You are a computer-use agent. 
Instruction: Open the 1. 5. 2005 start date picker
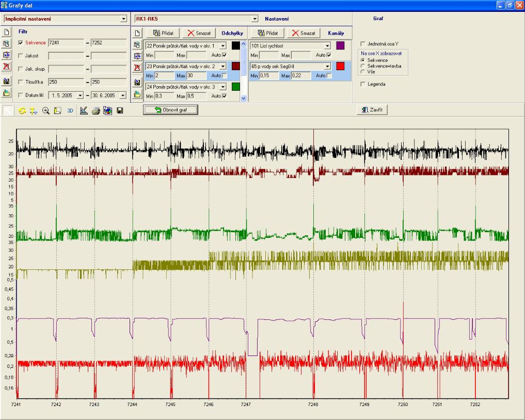tap(80, 96)
